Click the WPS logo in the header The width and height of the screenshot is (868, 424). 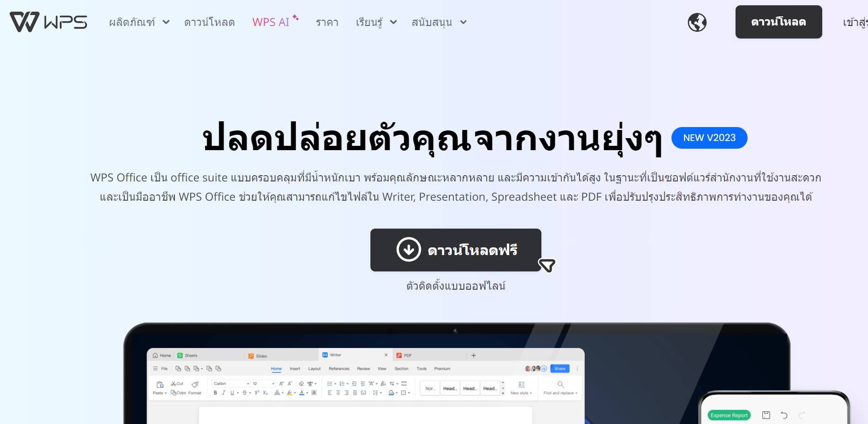point(48,22)
